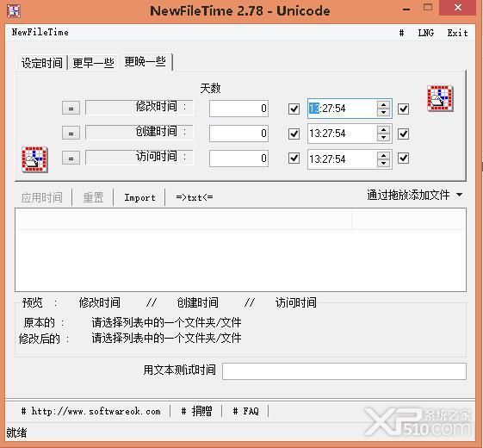Viewport: 483px width, 448px height.
Task: Decrease 访问时间 time with down spinner arrow
Action: [x=383, y=163]
